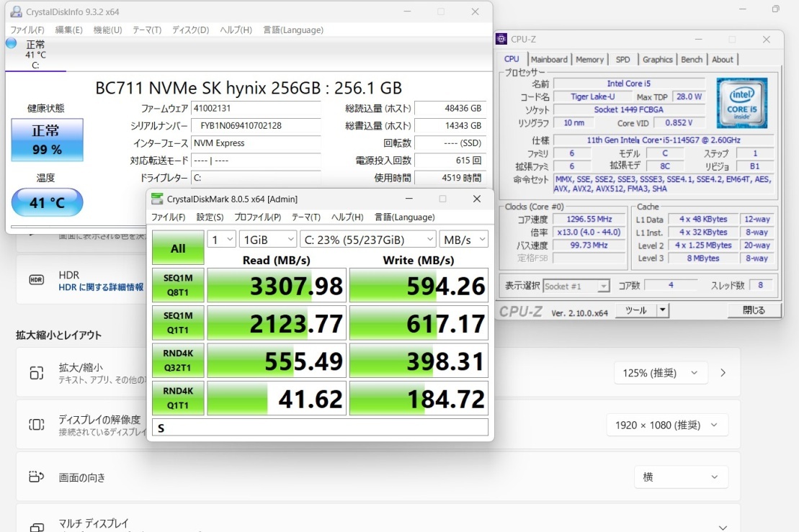Open the 1GiB test size dropdown
Viewport: 799px width, 532px height.
click(x=268, y=239)
